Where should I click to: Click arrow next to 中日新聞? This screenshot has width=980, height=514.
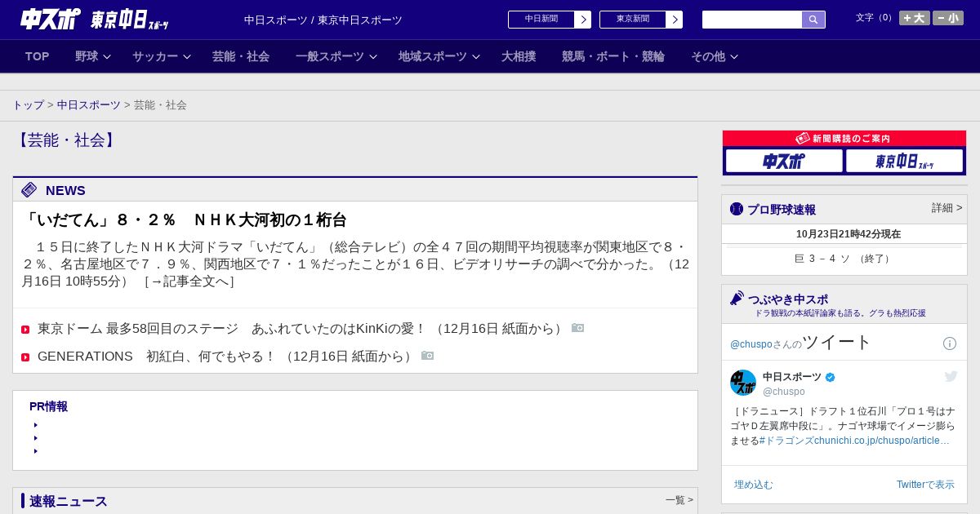pos(583,20)
